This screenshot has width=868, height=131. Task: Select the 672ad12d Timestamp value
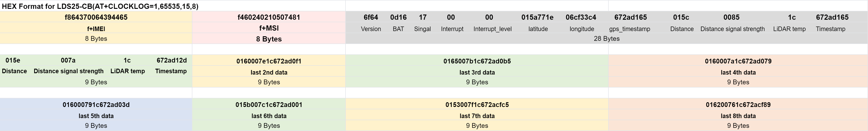pyautogui.click(x=172, y=61)
